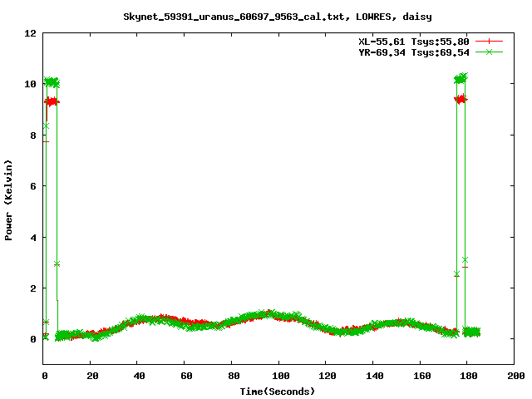Click the x-axis tick label 120
The height and width of the screenshot is (399, 532).
(x=328, y=376)
